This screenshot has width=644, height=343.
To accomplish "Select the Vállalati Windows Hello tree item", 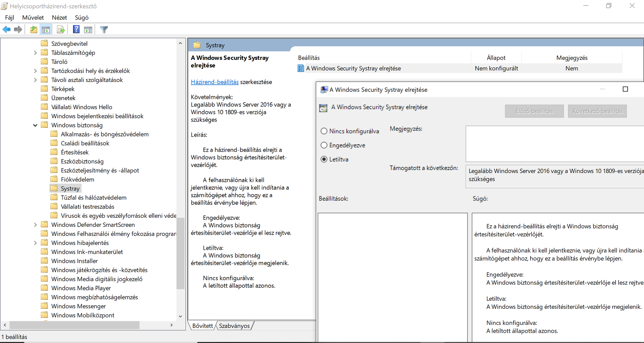I will point(82,107).
